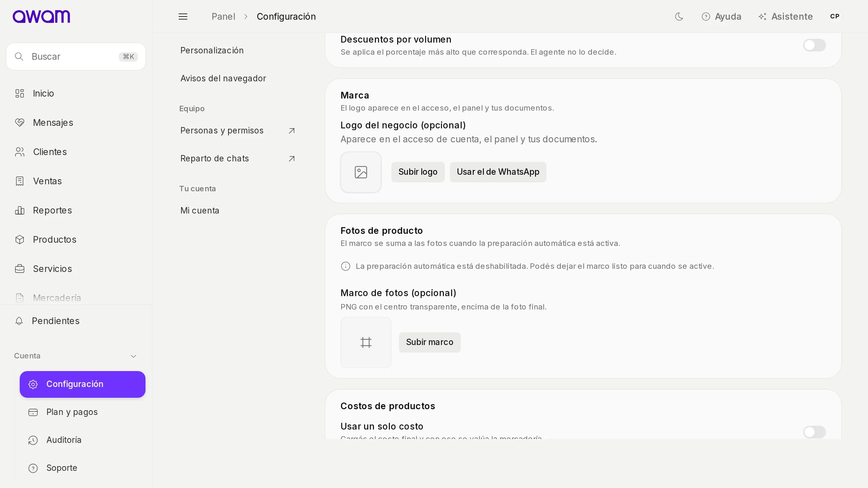This screenshot has height=488, width=868.
Task: Click the hamburger menu icon
Action: click(x=183, y=17)
